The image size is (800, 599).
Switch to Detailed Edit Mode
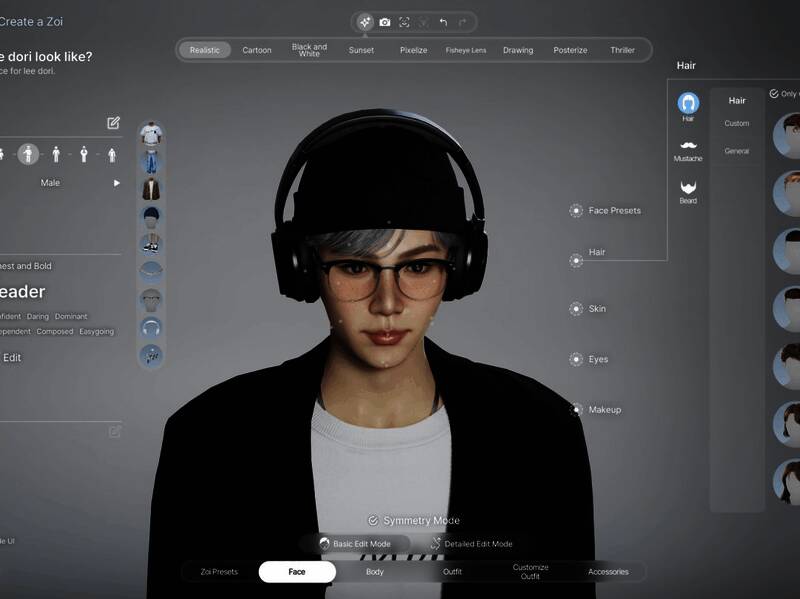coord(471,544)
